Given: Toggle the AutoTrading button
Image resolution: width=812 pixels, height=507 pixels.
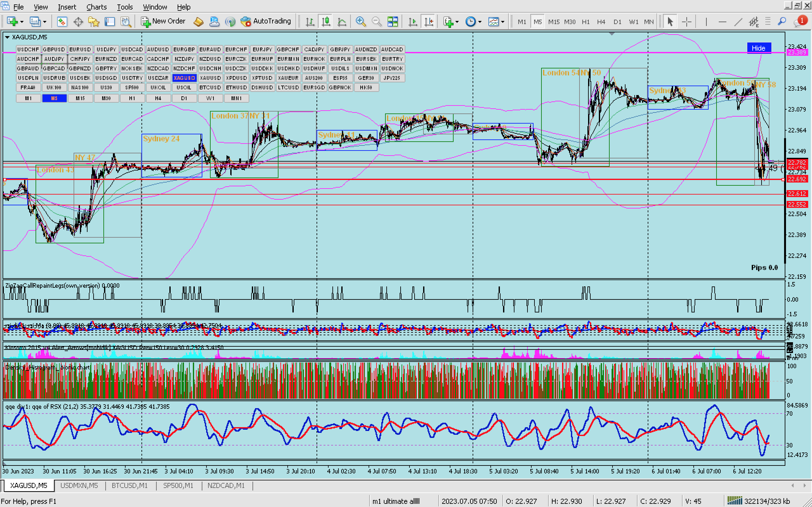Looking at the screenshot, I should [x=266, y=21].
